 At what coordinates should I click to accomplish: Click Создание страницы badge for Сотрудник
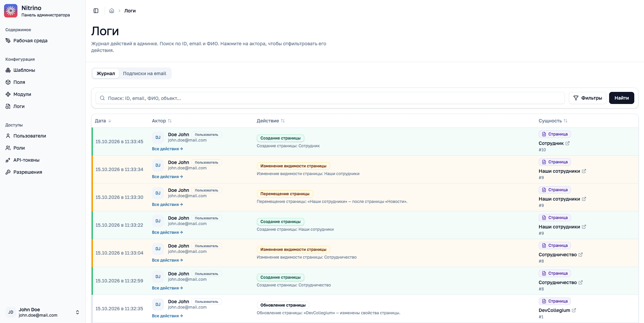click(x=280, y=138)
